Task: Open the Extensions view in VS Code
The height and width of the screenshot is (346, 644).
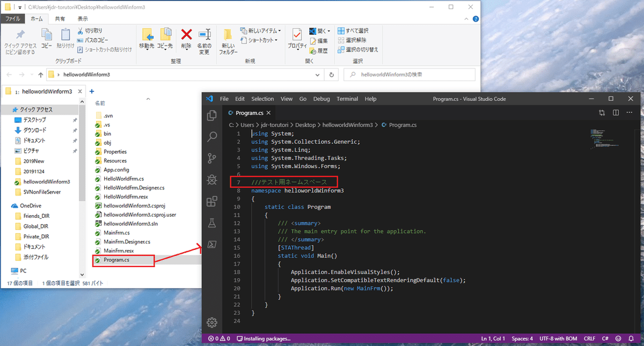Action: click(211, 202)
